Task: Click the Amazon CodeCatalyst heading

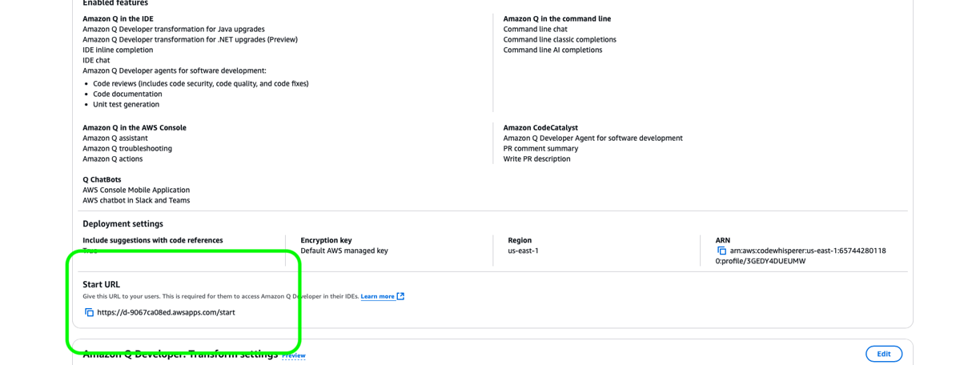Action: point(540,127)
